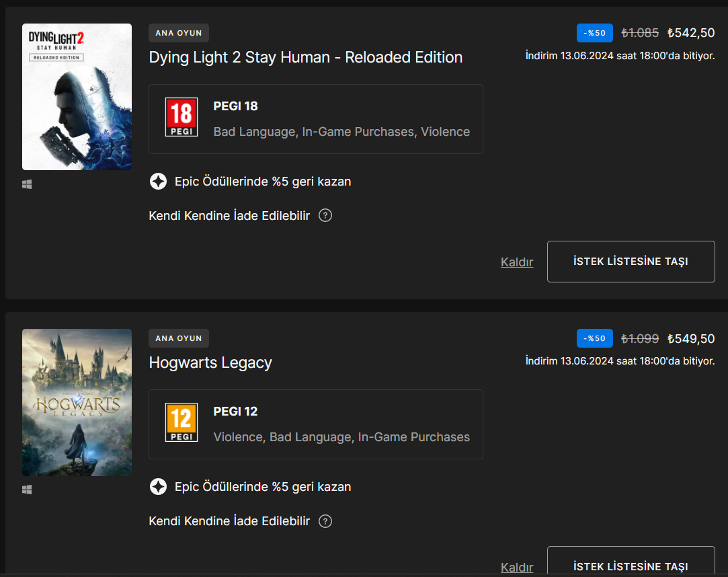Viewport: 728px width, 577px height.
Task: Click the crossed-out original price ₺1.085
Action: [640, 33]
